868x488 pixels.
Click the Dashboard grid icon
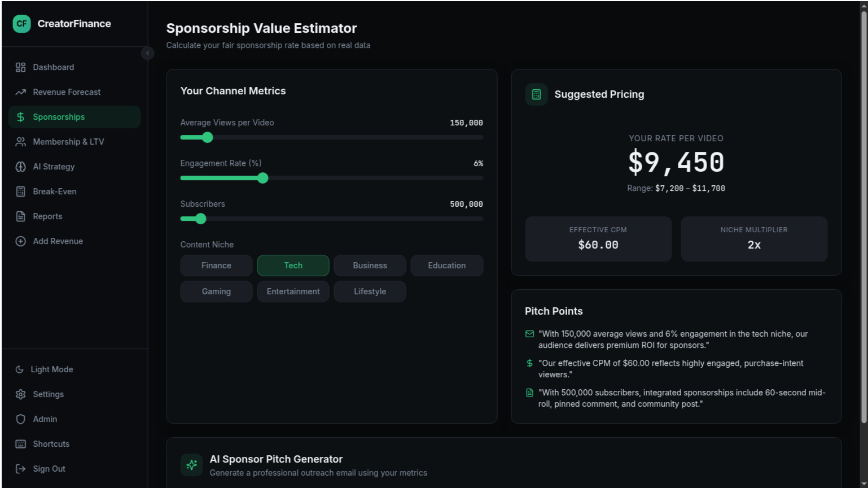[x=20, y=67]
